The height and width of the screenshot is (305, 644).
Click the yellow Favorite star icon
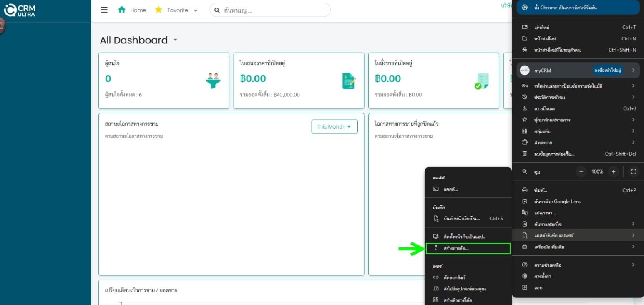click(158, 10)
